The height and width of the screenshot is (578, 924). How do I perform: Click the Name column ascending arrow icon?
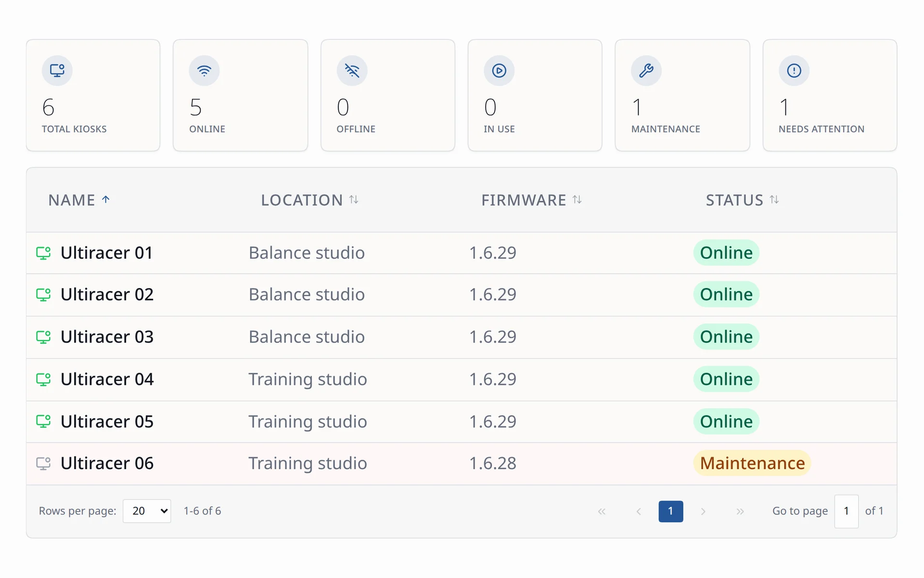106,199
